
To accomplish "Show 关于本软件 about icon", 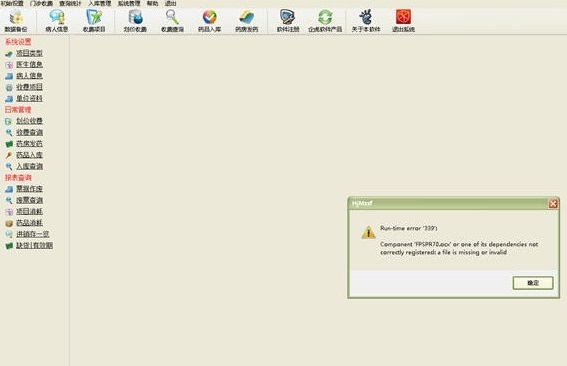I will click(x=366, y=21).
